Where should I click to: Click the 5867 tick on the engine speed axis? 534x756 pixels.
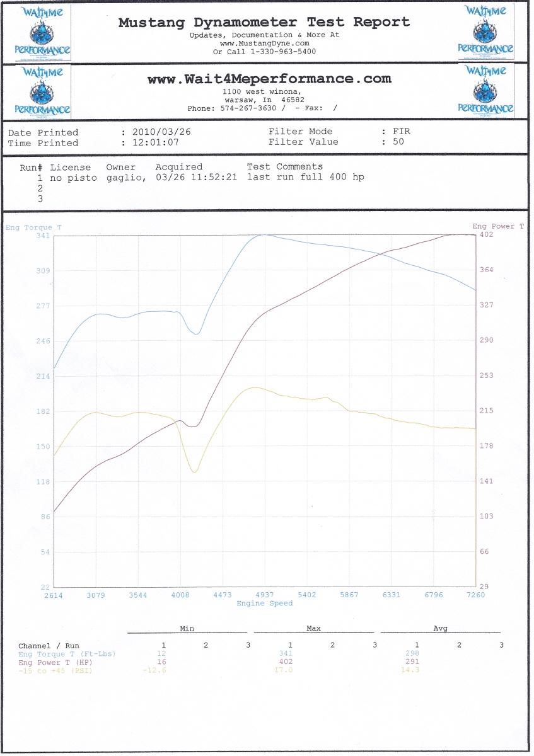click(x=349, y=595)
